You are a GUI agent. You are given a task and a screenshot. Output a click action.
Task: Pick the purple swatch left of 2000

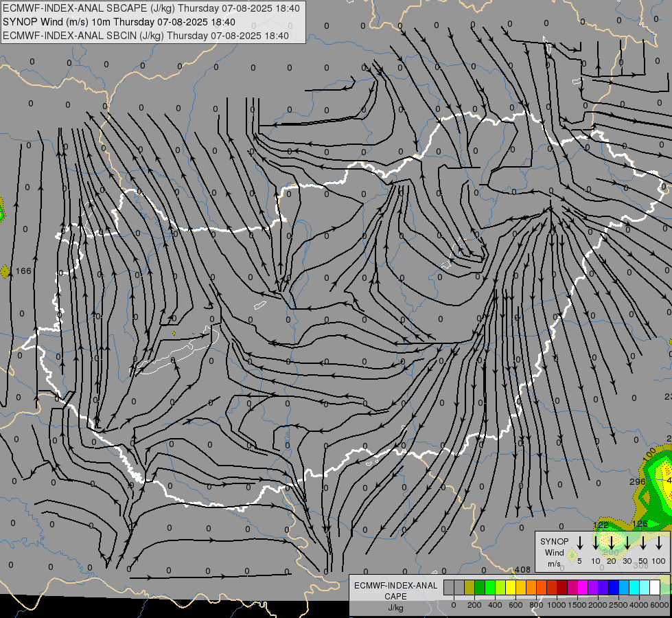tap(594, 587)
